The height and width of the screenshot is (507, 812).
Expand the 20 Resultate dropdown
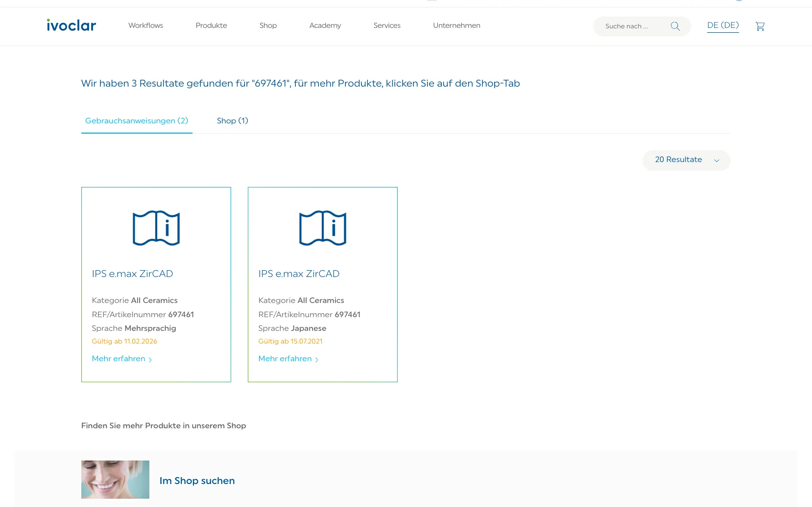coord(686,161)
